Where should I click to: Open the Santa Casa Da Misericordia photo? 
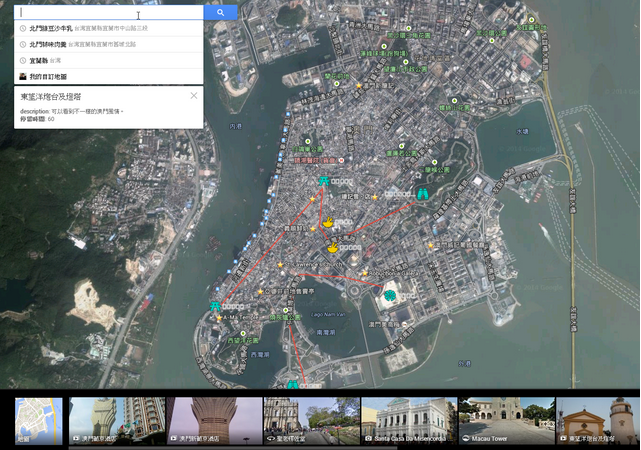point(408,420)
